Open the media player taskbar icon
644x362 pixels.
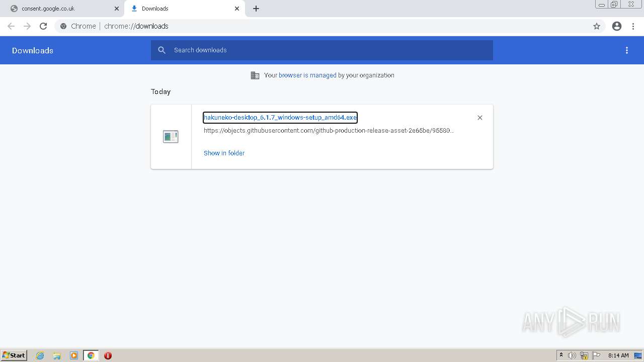(x=73, y=355)
